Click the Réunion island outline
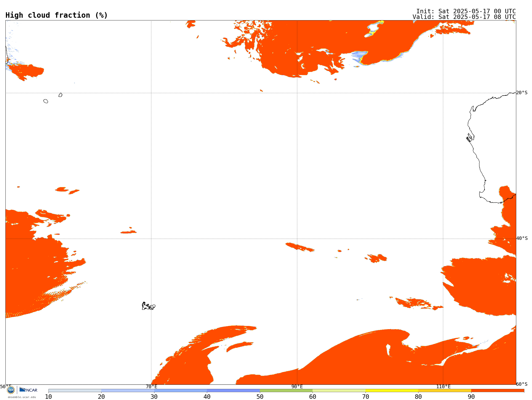Screen dimensions: 532x400 pos(46,101)
